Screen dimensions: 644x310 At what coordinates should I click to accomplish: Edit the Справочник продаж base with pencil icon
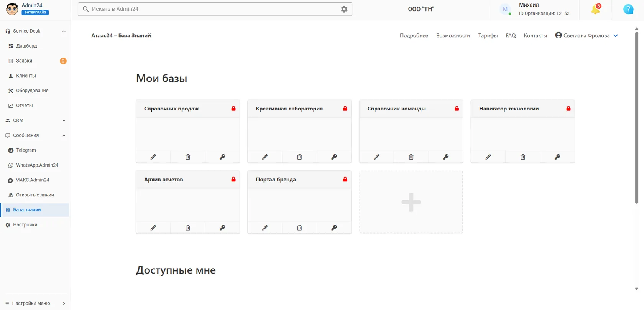coord(153,157)
